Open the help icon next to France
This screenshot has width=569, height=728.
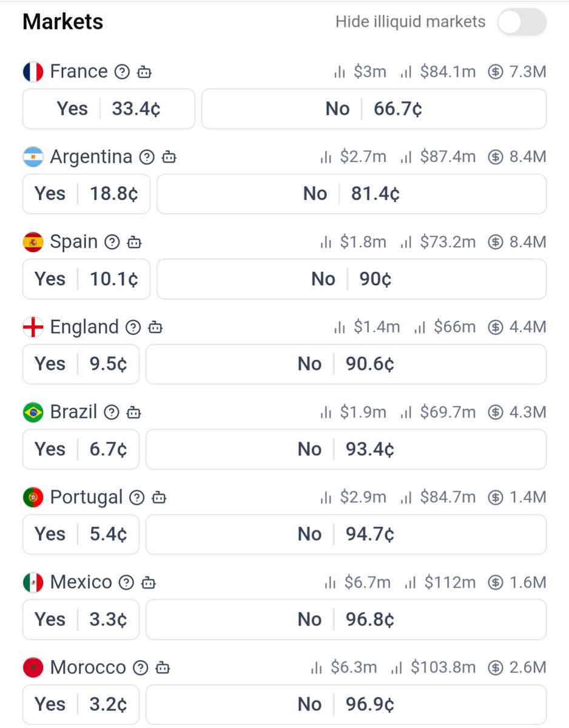click(123, 72)
